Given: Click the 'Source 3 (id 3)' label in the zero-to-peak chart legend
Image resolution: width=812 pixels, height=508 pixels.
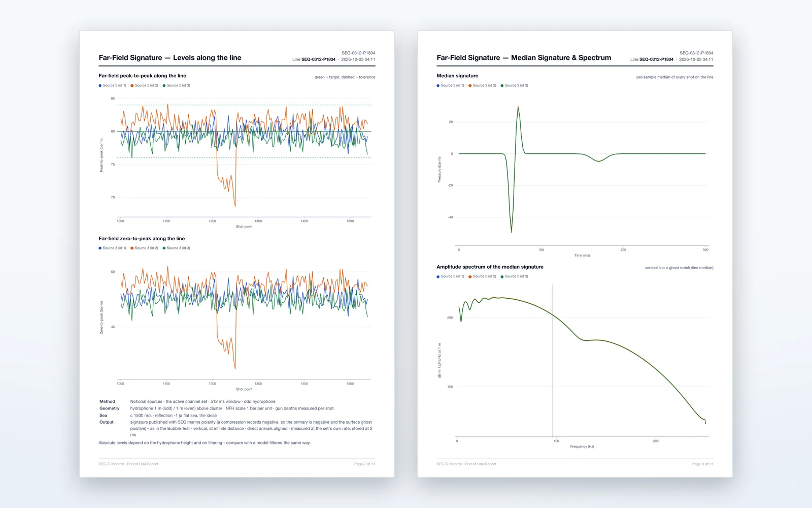Looking at the screenshot, I should [x=179, y=248].
